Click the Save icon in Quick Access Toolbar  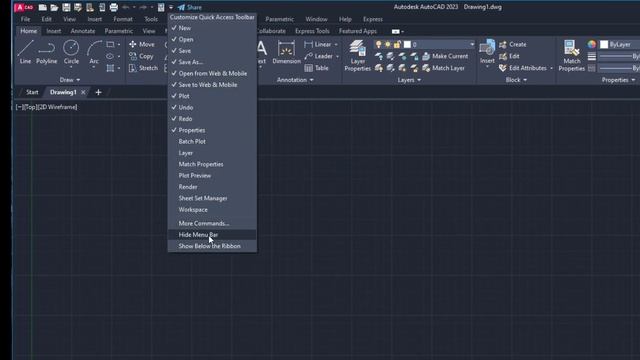66,7
